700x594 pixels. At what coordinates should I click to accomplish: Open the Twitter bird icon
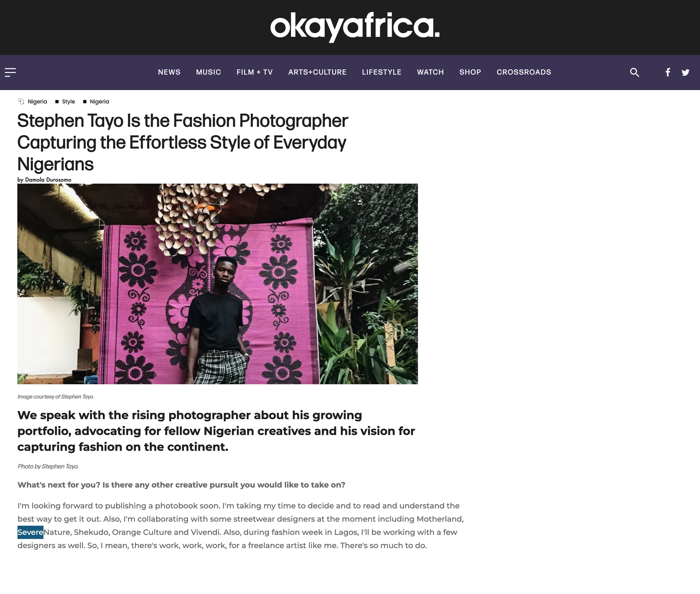686,72
